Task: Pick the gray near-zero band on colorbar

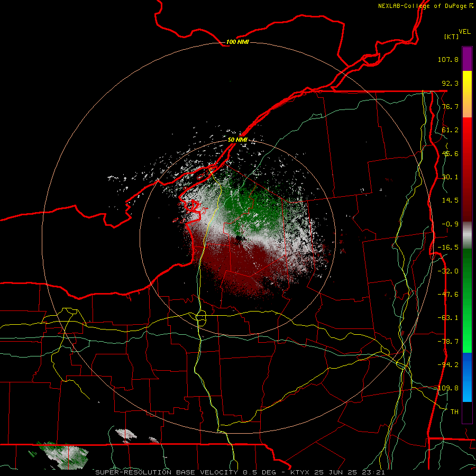Action: pos(467,235)
